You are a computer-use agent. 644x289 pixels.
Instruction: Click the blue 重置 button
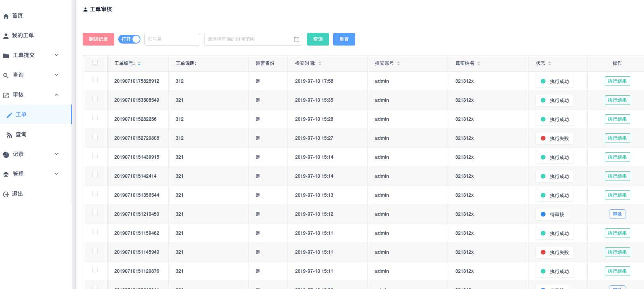pyautogui.click(x=344, y=39)
